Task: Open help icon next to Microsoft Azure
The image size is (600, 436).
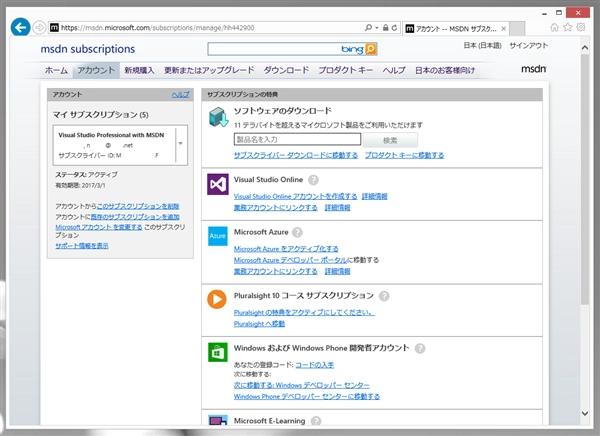Action: pos(297,232)
